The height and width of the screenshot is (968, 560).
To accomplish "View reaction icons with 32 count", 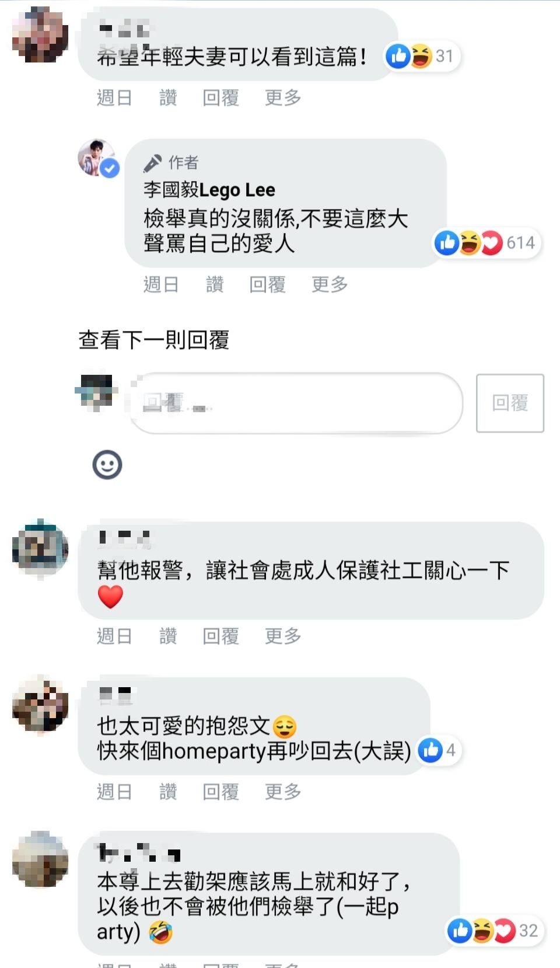I will coord(495,931).
